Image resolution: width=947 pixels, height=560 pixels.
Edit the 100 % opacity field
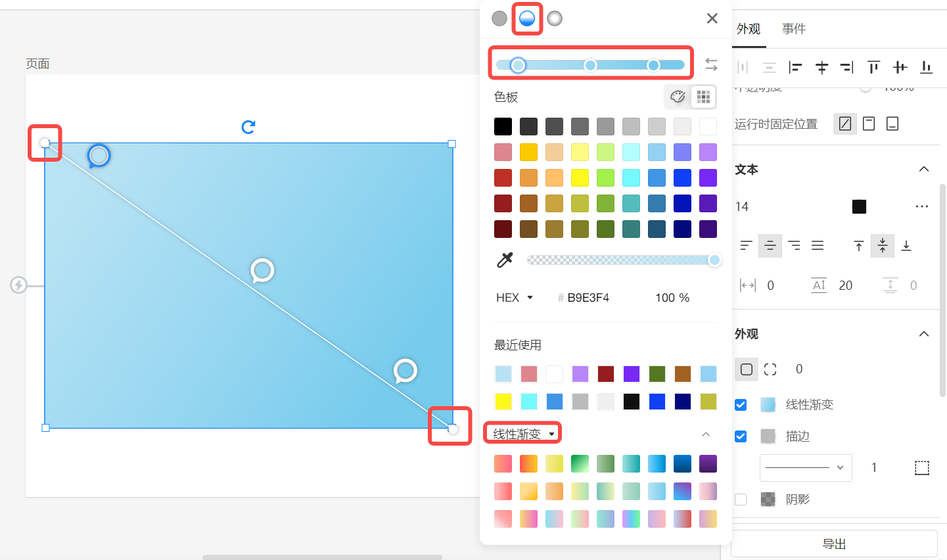click(672, 298)
